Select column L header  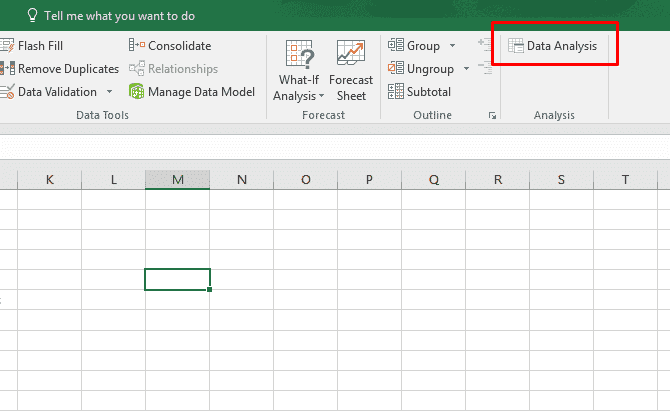click(113, 179)
